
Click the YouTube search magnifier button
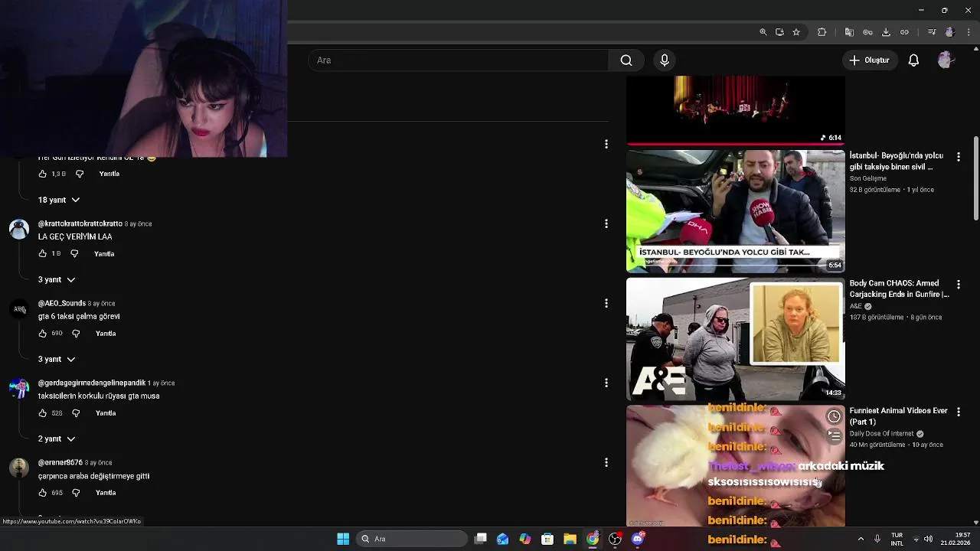[x=626, y=60]
